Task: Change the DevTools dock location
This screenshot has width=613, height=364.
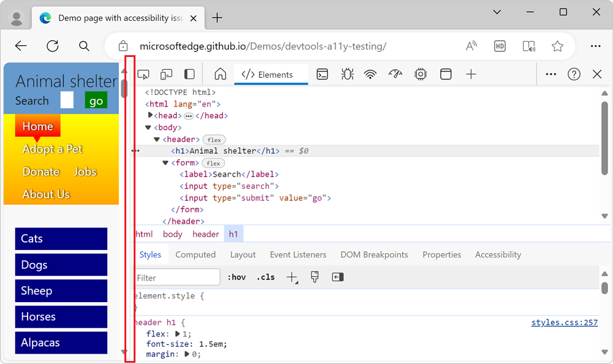Action: [189, 74]
